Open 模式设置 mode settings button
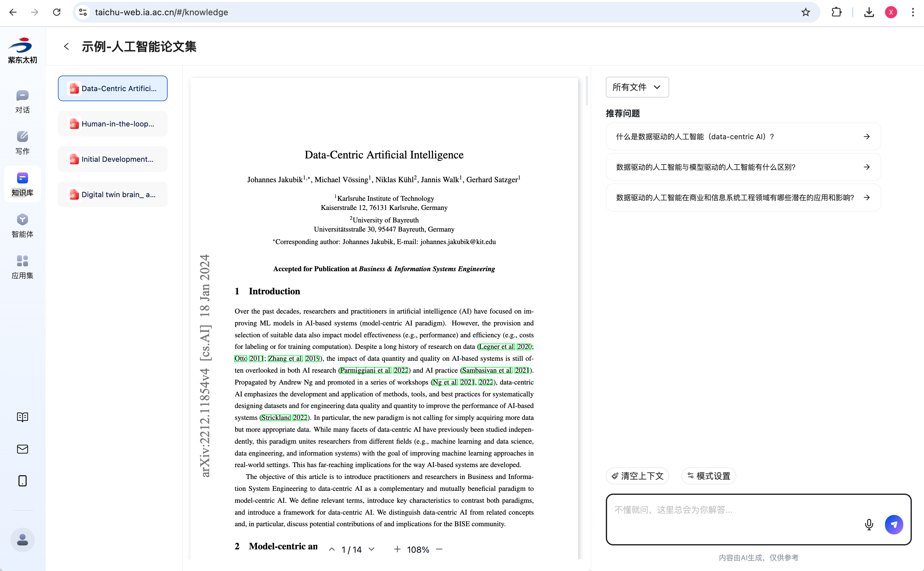924x571 pixels. click(708, 476)
